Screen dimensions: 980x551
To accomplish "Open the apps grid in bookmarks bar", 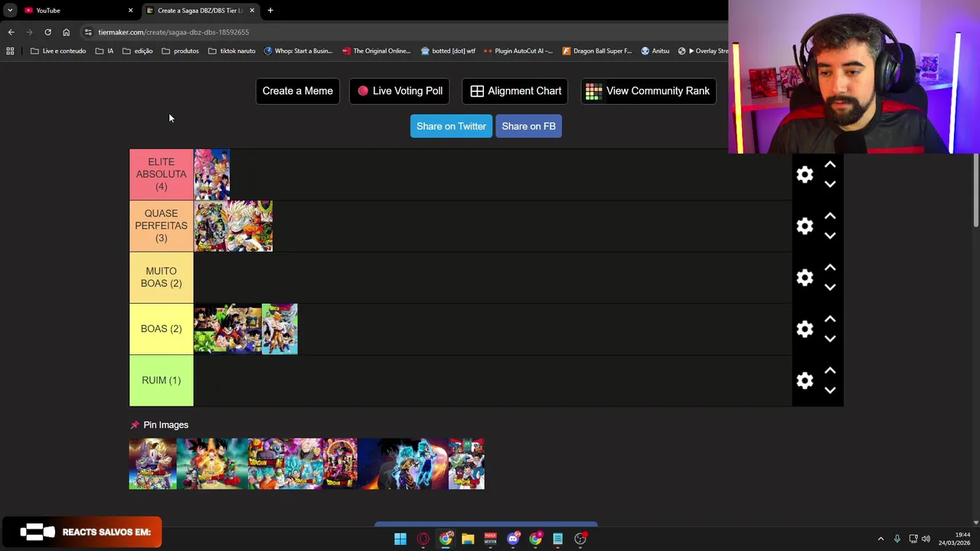I will pyautogui.click(x=10, y=51).
